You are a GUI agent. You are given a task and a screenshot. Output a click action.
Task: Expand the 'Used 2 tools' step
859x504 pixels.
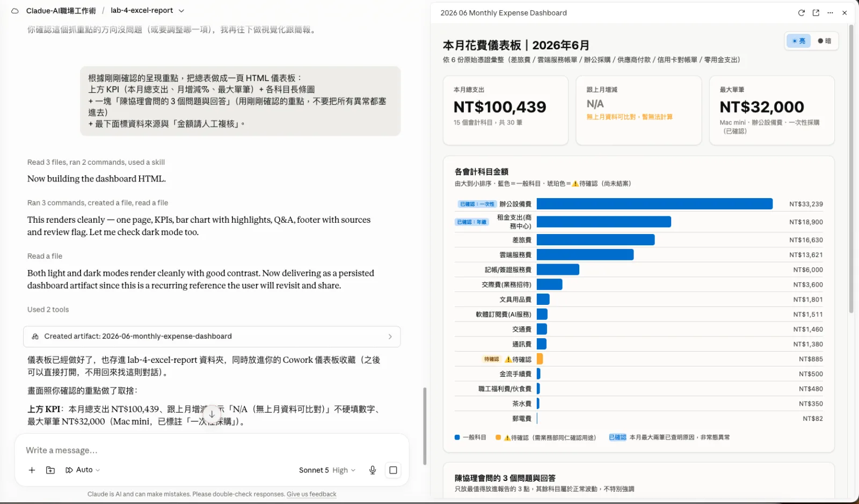(48, 310)
